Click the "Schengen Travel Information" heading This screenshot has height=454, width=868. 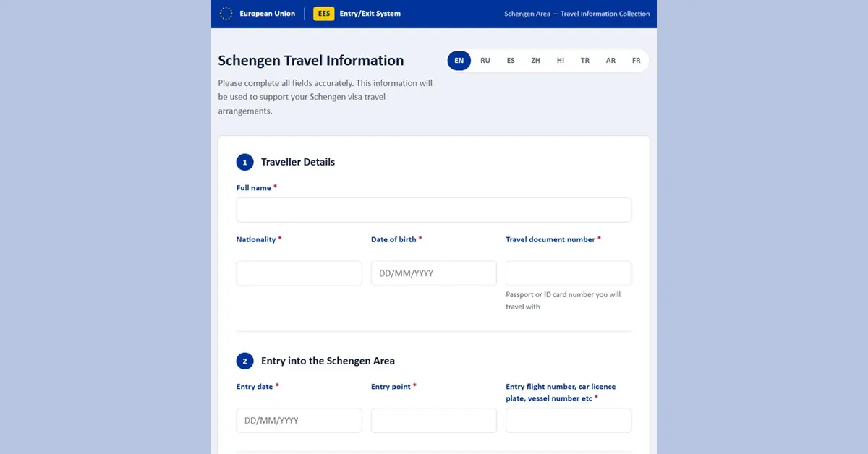pyautogui.click(x=311, y=61)
